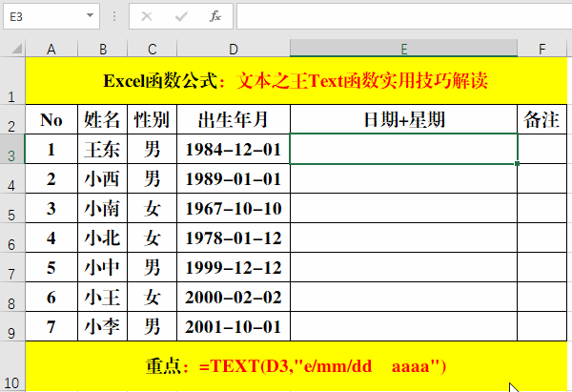Open the Name Box dropdown arrow
This screenshot has height=392, width=572.
[x=91, y=16]
